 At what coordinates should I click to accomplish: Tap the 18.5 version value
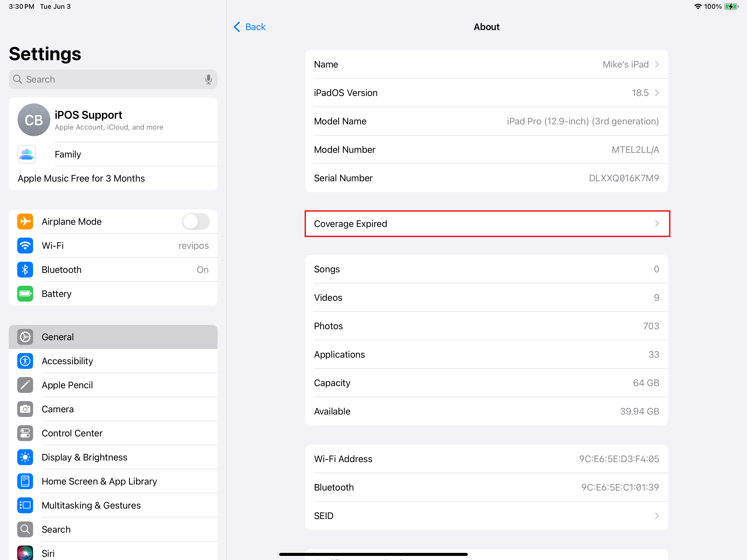click(x=640, y=92)
